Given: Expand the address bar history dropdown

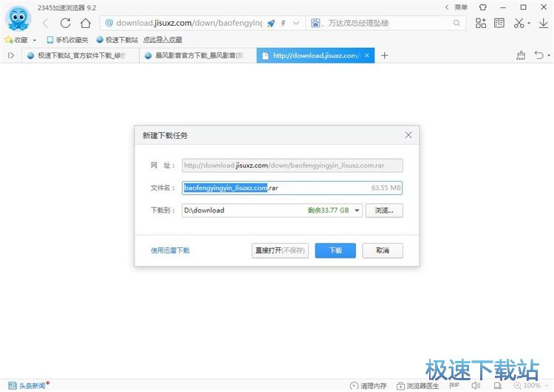Looking at the screenshot, I should coord(296,24).
